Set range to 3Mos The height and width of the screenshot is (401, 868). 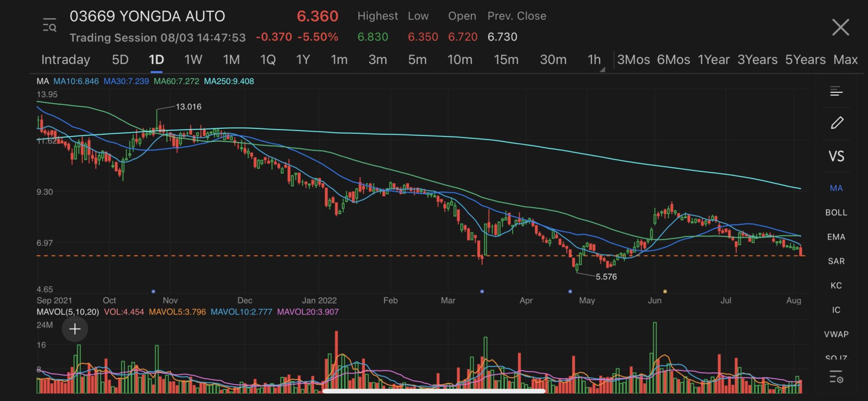coord(633,59)
